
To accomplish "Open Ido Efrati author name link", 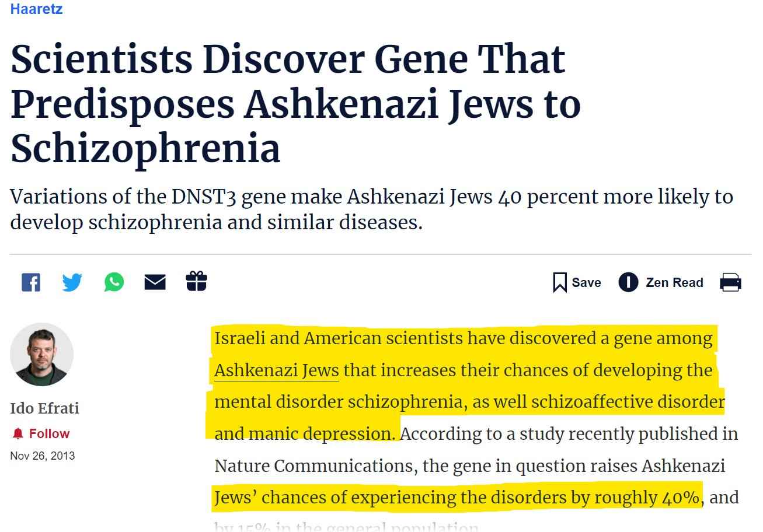I will 44,408.
